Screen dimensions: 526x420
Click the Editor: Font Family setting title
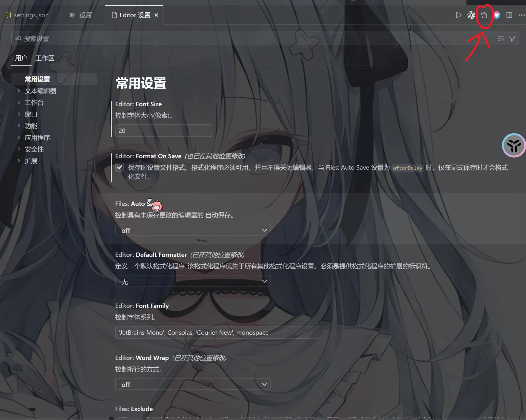click(x=142, y=306)
